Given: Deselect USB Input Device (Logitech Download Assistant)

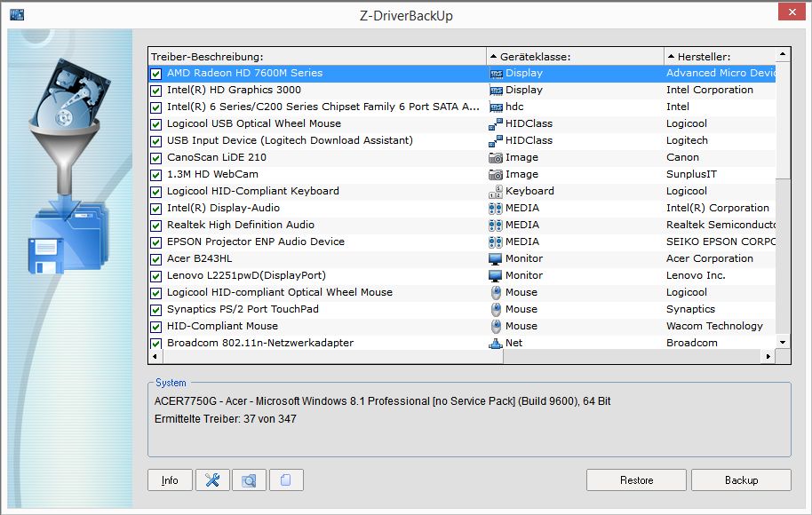Looking at the screenshot, I should coord(155,141).
